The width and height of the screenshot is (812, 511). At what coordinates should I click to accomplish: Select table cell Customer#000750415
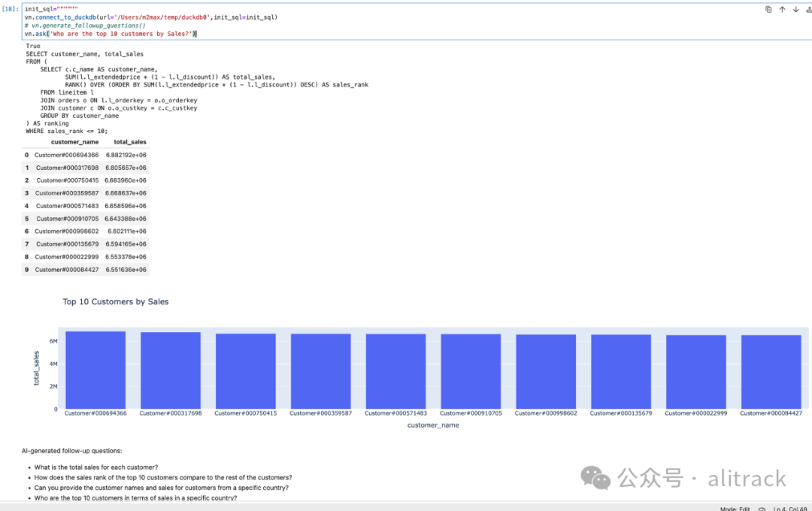68,180
